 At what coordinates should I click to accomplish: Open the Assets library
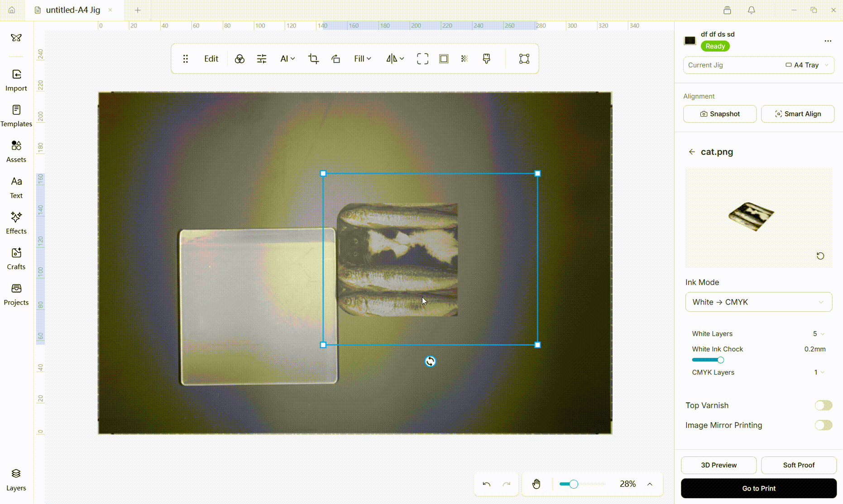(x=16, y=152)
